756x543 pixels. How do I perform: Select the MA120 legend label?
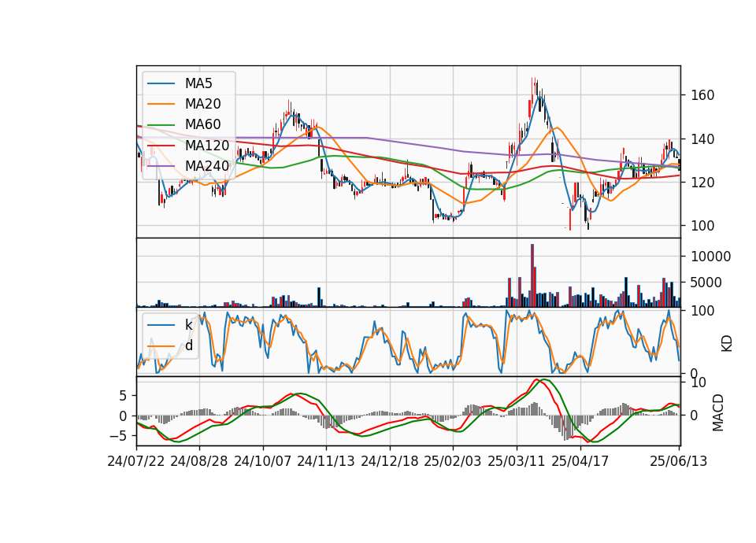pyautogui.click(x=207, y=145)
